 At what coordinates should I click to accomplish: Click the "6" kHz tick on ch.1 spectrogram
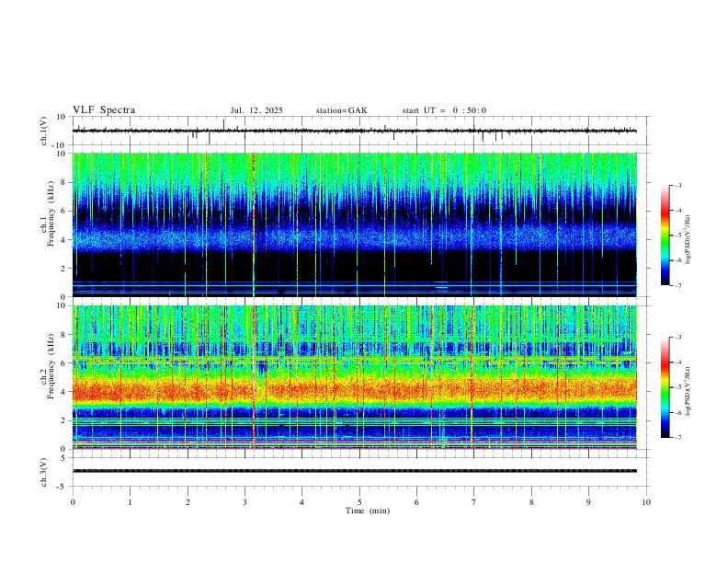(63, 212)
